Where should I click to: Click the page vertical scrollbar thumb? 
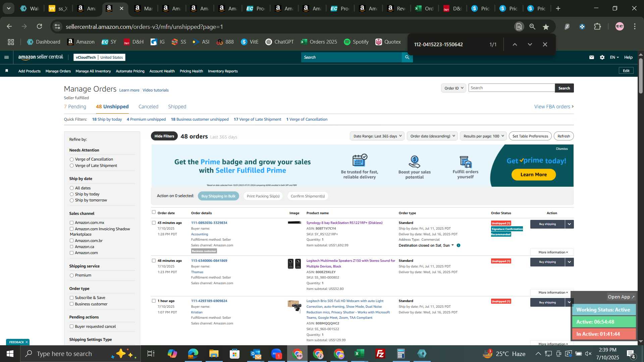point(641,76)
